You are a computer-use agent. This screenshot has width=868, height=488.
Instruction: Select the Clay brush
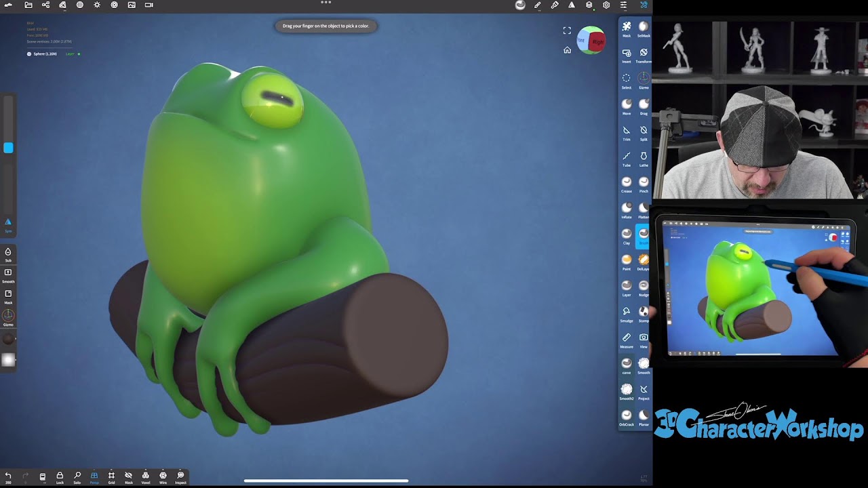(x=627, y=237)
